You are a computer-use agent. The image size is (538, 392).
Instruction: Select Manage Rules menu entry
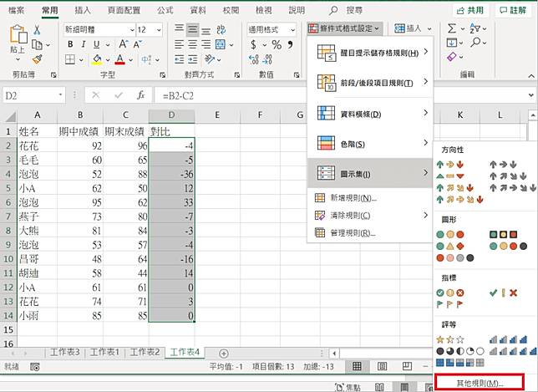pyautogui.click(x=371, y=233)
